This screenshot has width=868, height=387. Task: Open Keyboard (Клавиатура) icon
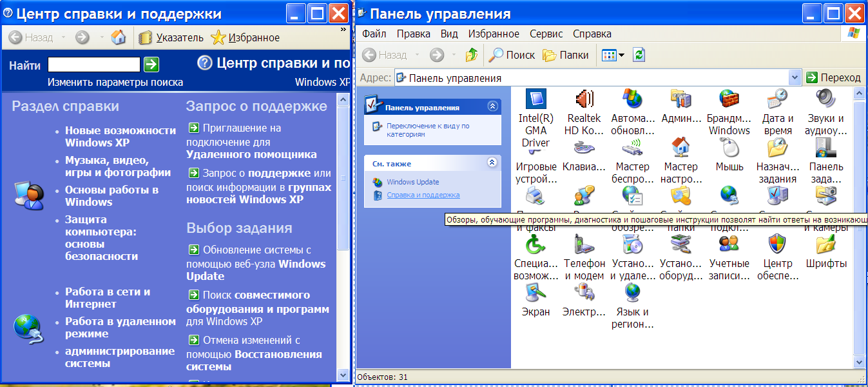(584, 148)
